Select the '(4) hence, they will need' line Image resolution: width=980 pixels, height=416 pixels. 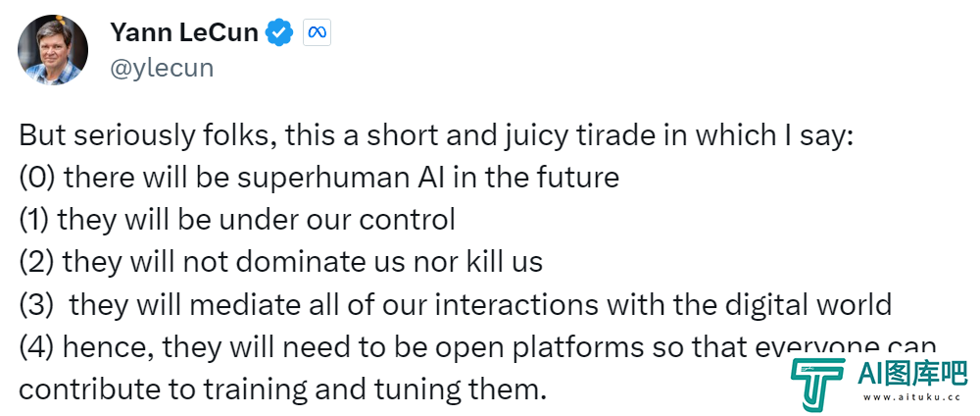pos(477,348)
